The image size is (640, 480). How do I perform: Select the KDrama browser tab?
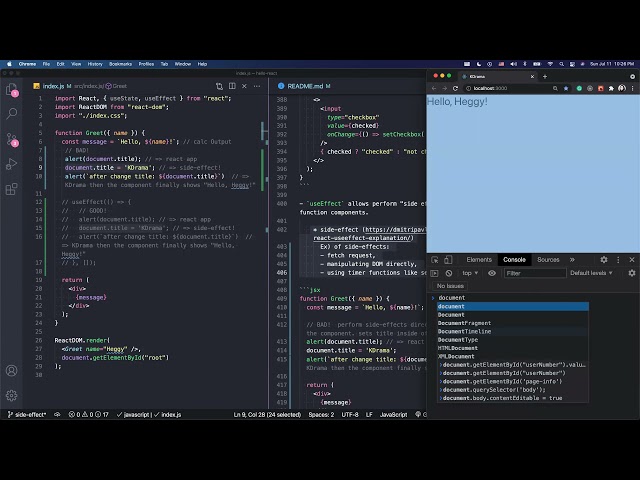[498, 76]
